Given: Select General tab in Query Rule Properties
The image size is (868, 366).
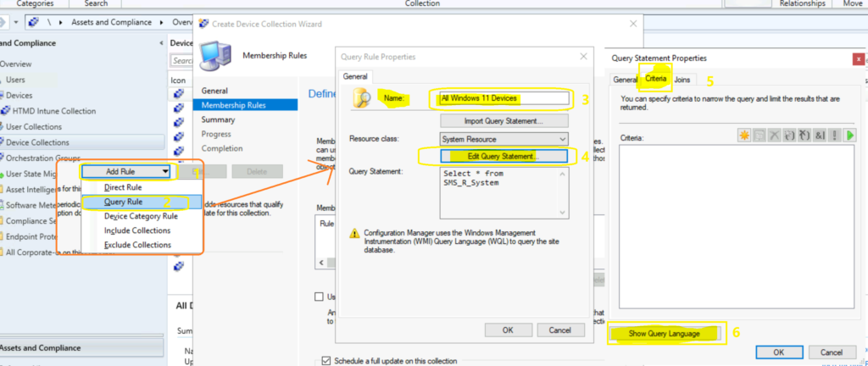Looking at the screenshot, I should 356,77.
